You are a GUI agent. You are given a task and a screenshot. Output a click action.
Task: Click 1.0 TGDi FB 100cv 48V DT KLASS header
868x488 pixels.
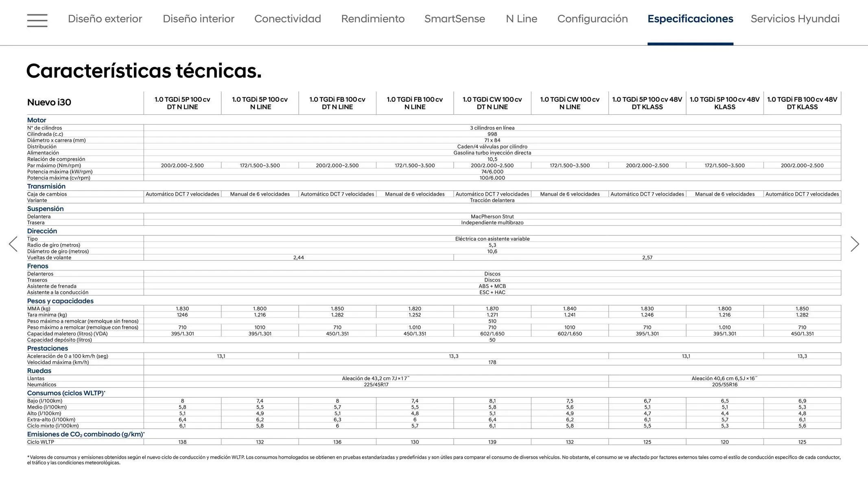coord(802,103)
